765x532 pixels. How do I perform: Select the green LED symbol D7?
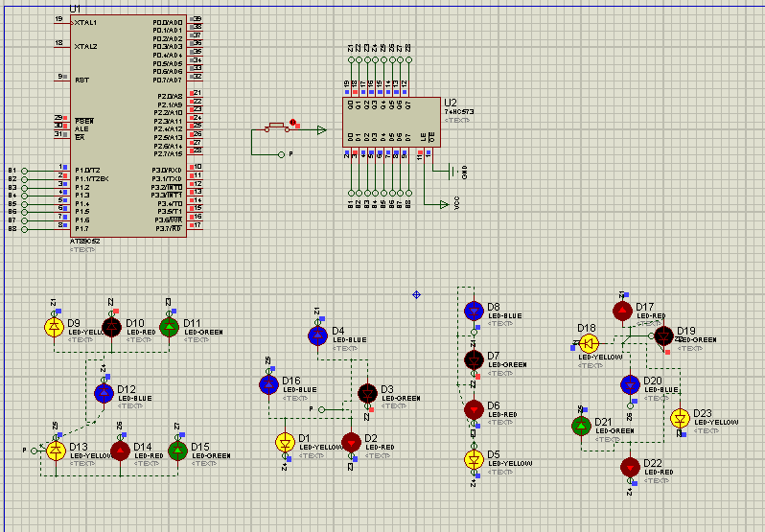474,360
